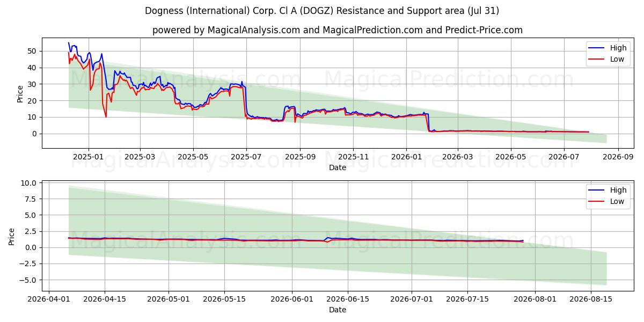This screenshot has width=644, height=322.
Task: Click the 30 price tick on the y-axis
Action: pyautogui.click(x=32, y=84)
